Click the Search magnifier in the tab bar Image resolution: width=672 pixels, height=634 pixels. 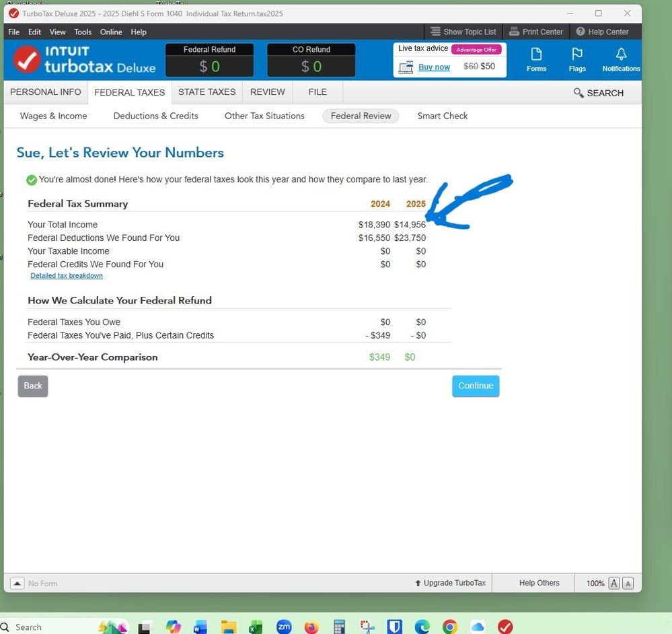coord(578,93)
